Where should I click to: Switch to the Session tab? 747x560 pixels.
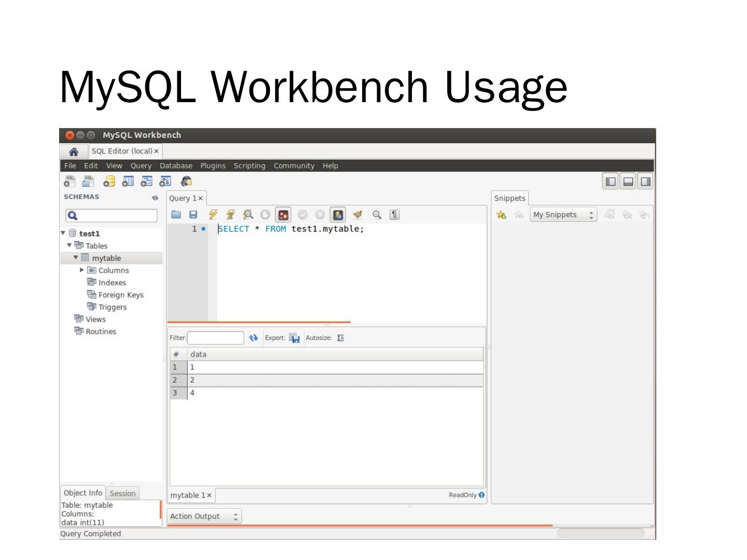tap(122, 494)
